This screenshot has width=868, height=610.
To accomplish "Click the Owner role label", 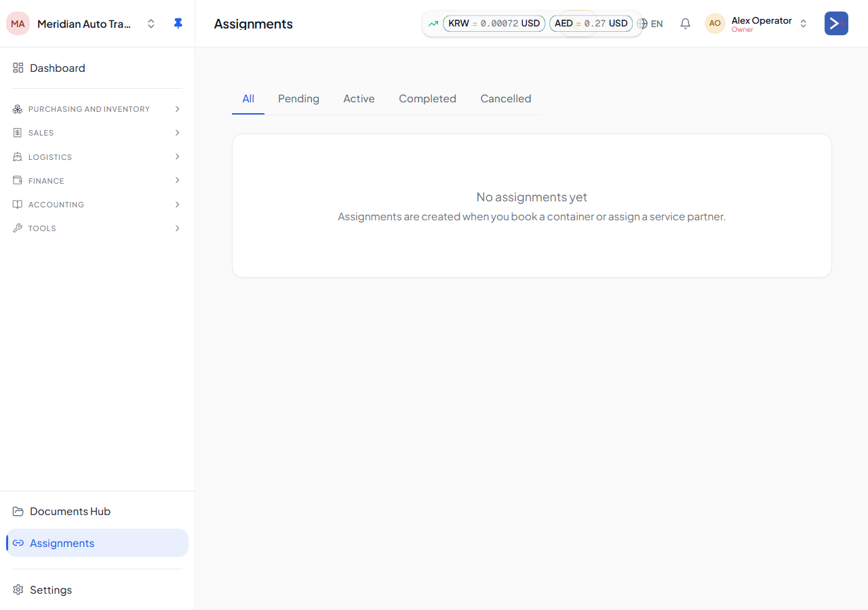I will click(x=743, y=30).
